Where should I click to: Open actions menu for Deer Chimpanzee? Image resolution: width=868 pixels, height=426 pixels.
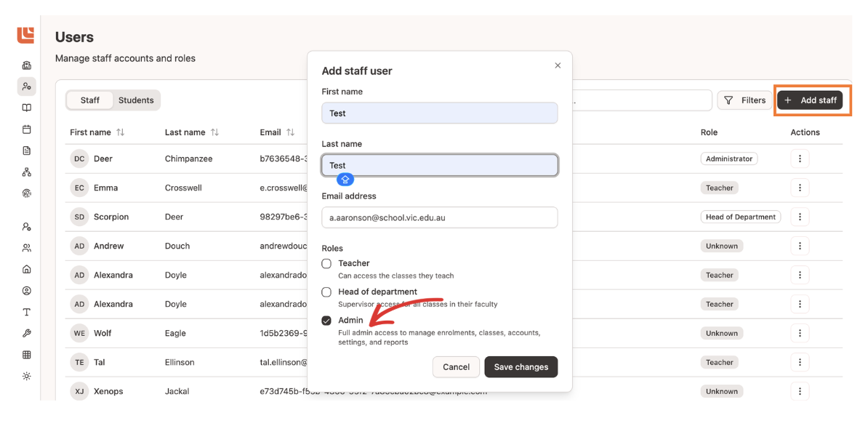coord(800,158)
